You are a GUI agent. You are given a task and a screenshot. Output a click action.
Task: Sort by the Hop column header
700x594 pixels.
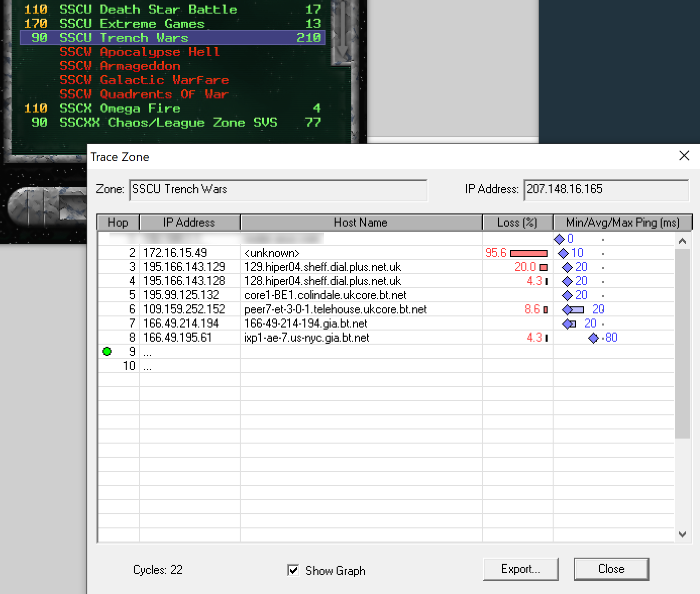click(x=118, y=223)
